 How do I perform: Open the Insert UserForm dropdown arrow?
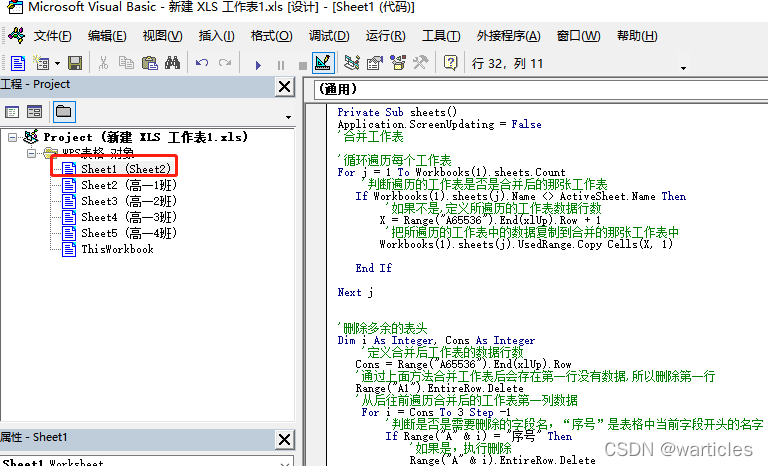click(57, 64)
